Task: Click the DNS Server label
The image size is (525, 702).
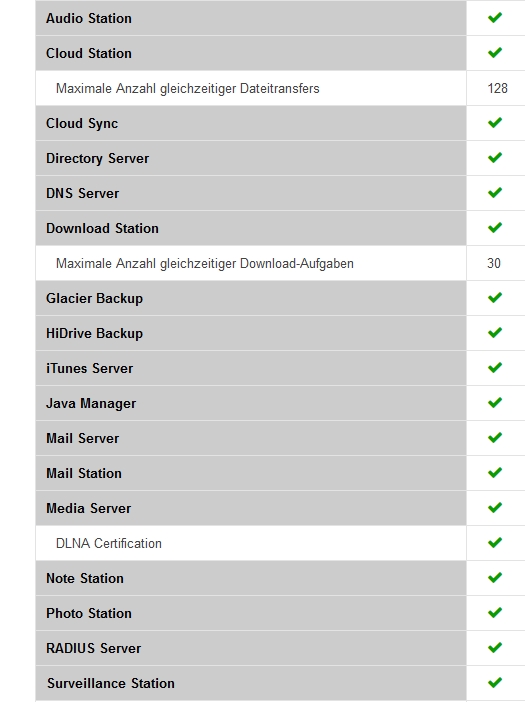Action: coord(83,193)
